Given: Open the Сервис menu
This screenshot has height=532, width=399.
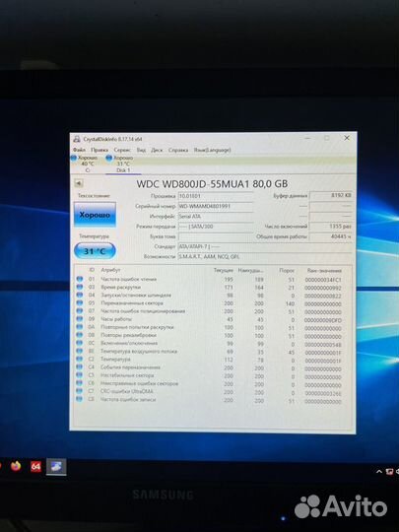Looking at the screenshot, I should coord(122,150).
